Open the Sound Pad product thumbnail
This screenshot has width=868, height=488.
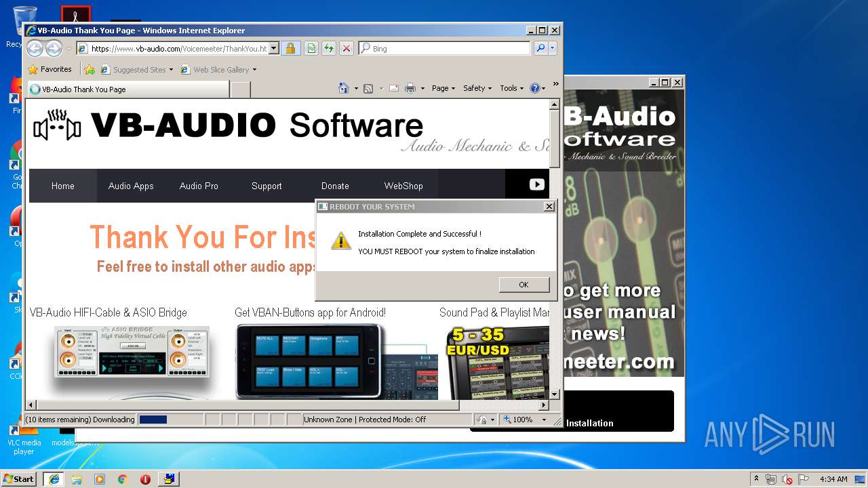[x=498, y=363]
